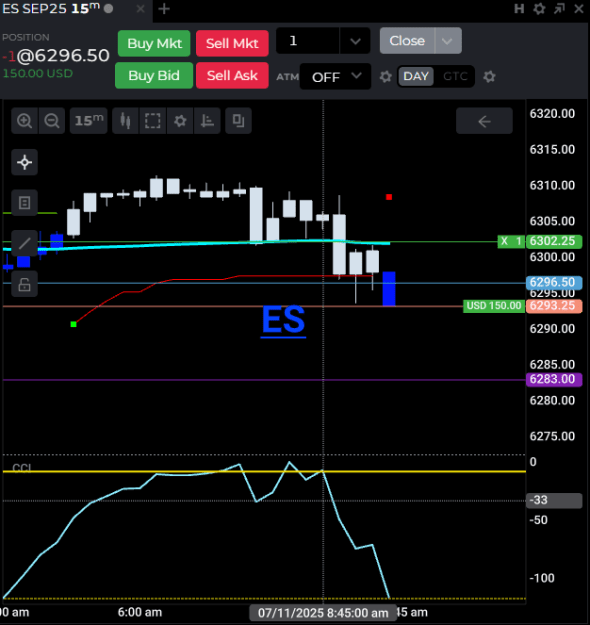
Task: Click the ES chart label text
Action: point(283,320)
